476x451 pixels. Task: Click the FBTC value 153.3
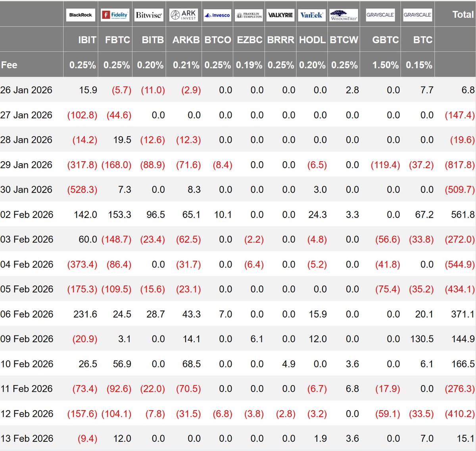coord(119,215)
